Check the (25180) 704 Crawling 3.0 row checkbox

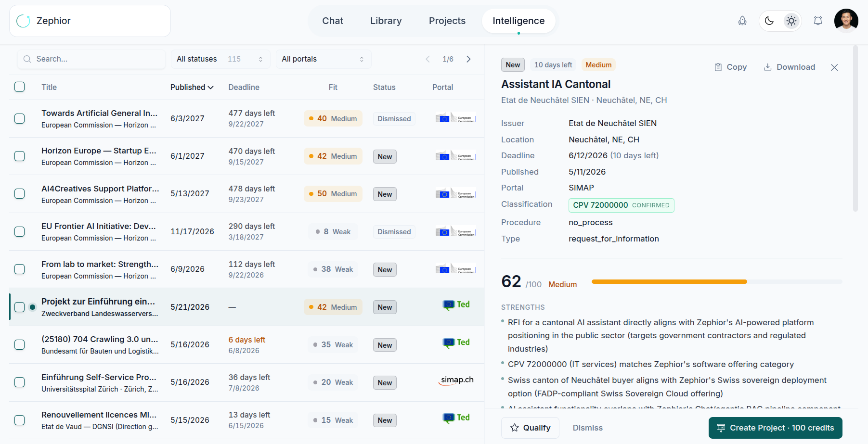[20, 345]
